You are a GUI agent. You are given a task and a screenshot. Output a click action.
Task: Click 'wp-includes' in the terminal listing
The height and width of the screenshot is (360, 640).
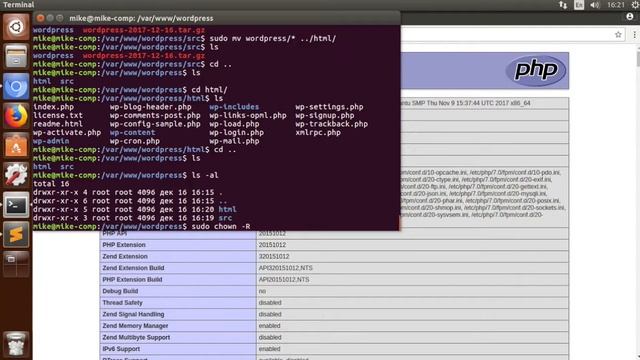pyautogui.click(x=234, y=107)
